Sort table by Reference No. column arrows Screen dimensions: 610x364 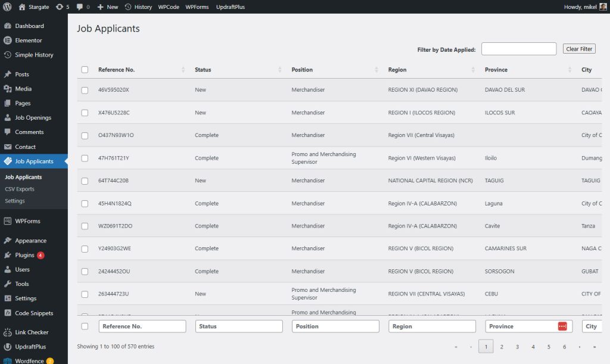183,70
